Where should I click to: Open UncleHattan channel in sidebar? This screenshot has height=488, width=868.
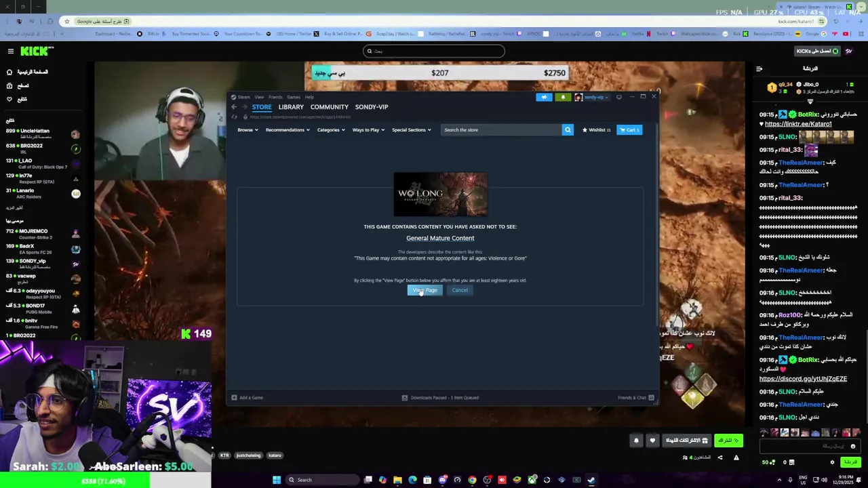tap(44, 134)
